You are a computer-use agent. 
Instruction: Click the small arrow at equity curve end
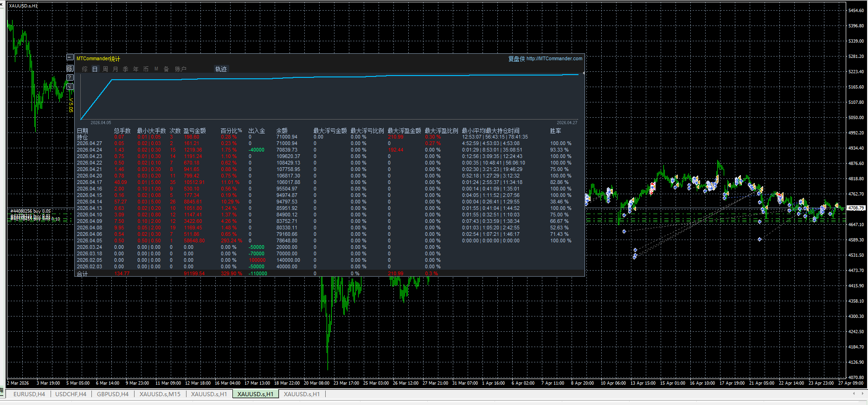tap(583, 73)
